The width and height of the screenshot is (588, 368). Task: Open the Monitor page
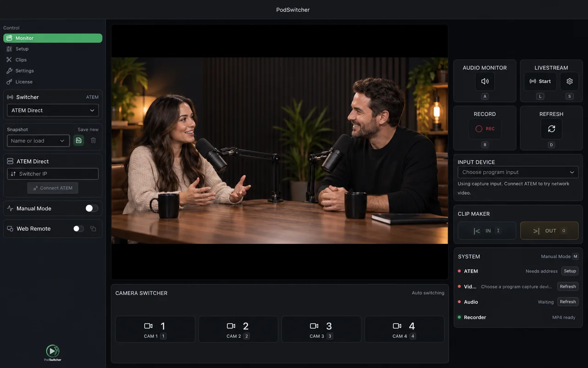[53, 38]
